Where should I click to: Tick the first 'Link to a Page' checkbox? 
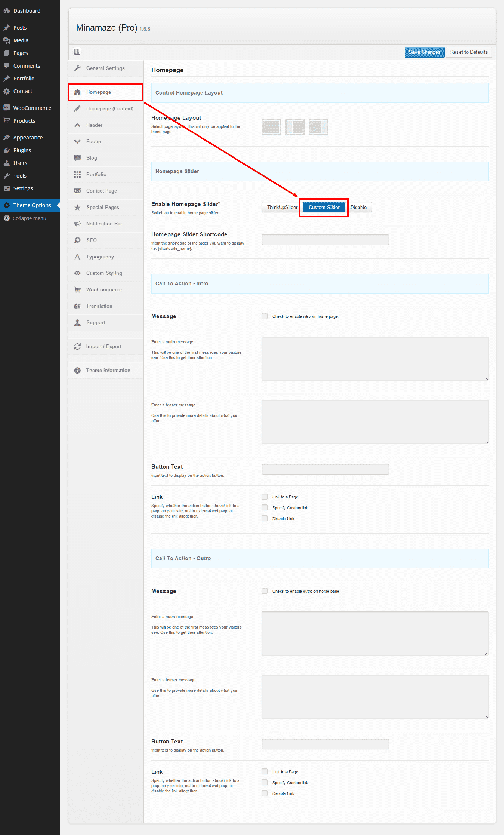[265, 497]
